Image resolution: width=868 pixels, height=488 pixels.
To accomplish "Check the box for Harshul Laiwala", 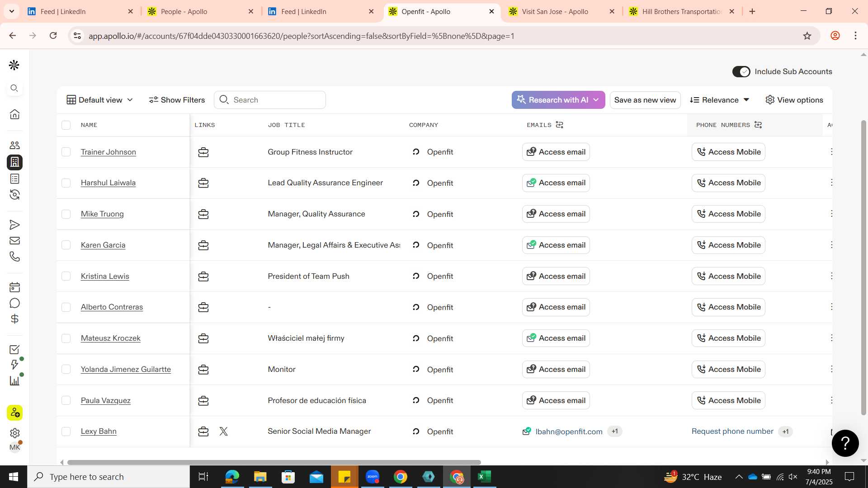I will (x=66, y=183).
